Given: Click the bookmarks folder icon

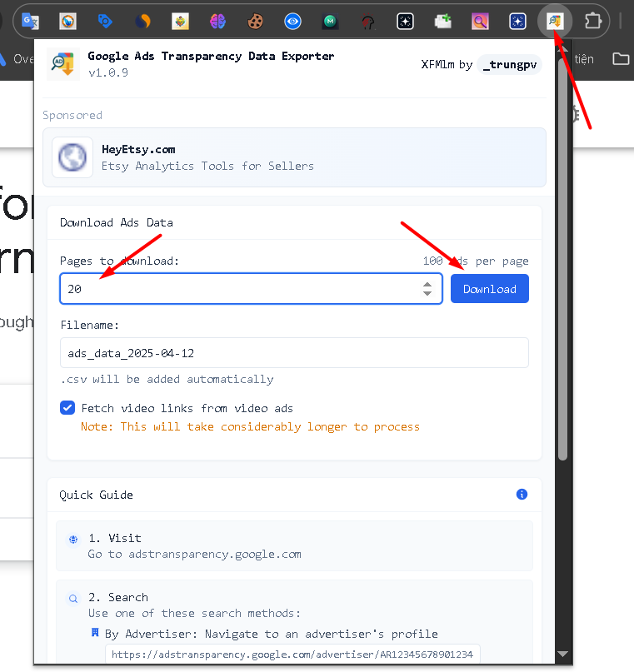Looking at the screenshot, I should point(621,59).
